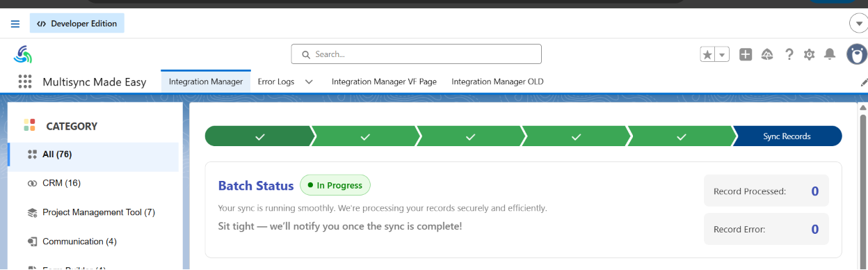Focus the Search input field
Image resolution: width=868 pixels, height=270 pixels.
pos(416,54)
